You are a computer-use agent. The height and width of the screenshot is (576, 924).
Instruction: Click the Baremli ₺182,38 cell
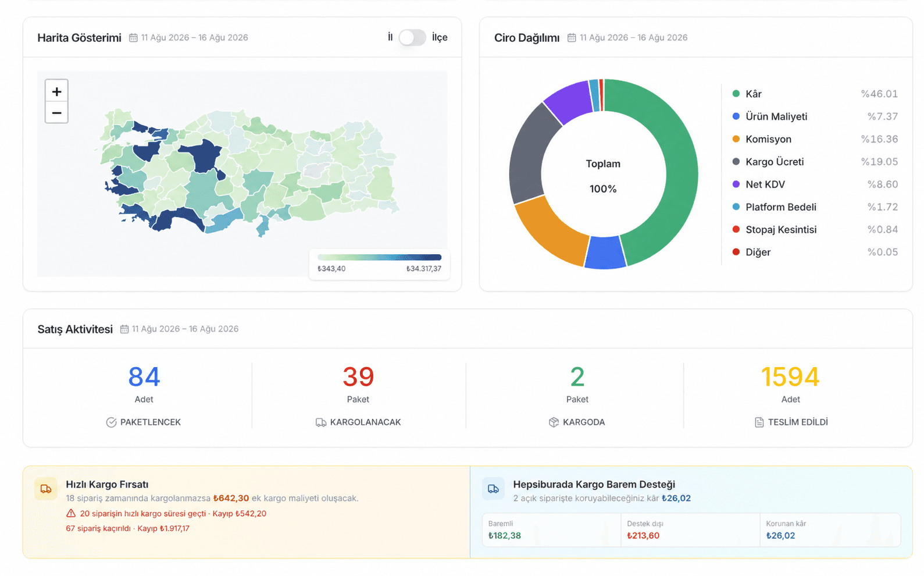[x=551, y=530]
